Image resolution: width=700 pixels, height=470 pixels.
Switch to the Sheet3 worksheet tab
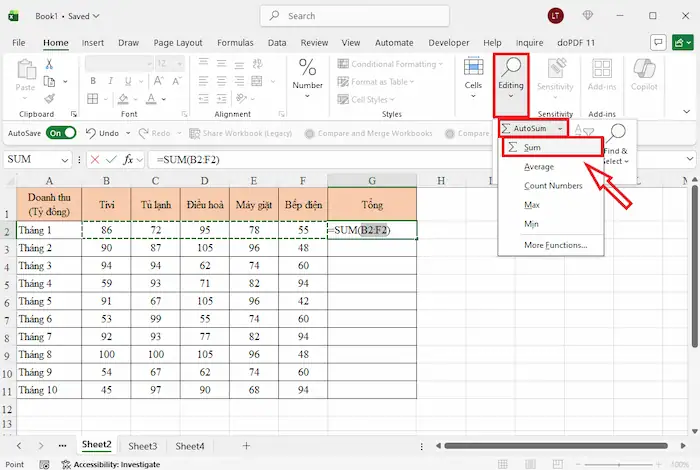tap(142, 446)
